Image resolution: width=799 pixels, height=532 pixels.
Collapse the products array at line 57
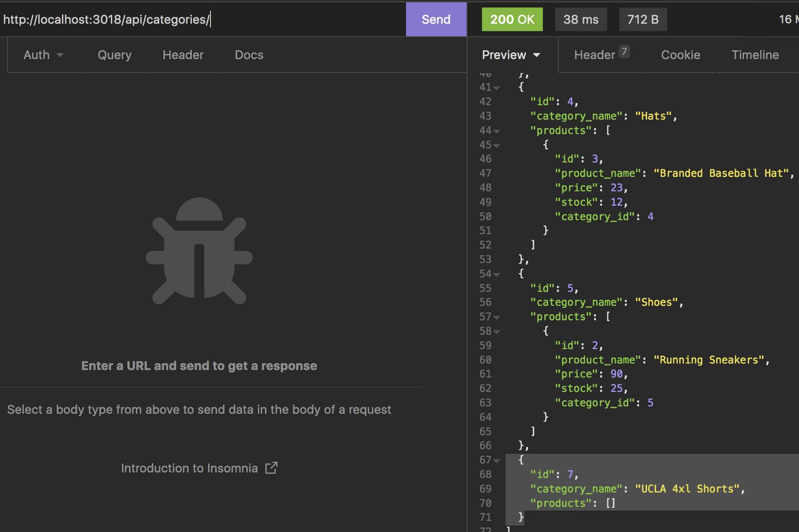pyautogui.click(x=497, y=317)
